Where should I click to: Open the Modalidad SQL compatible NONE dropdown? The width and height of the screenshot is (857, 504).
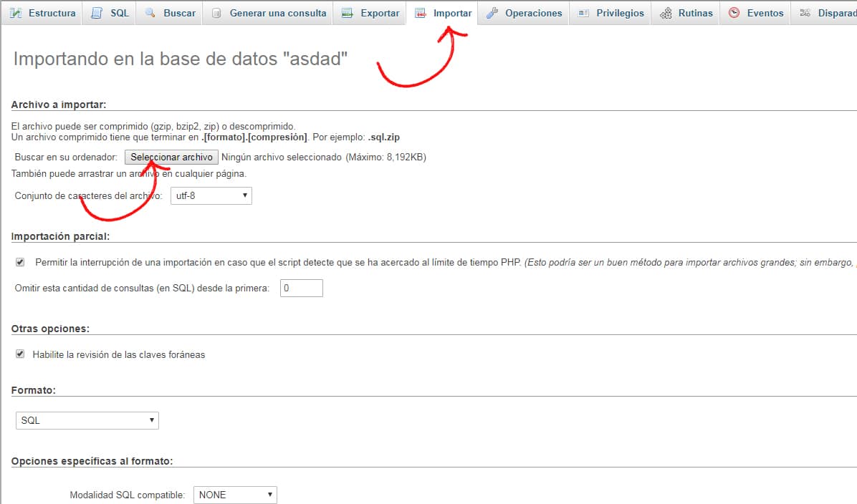pyautogui.click(x=235, y=495)
